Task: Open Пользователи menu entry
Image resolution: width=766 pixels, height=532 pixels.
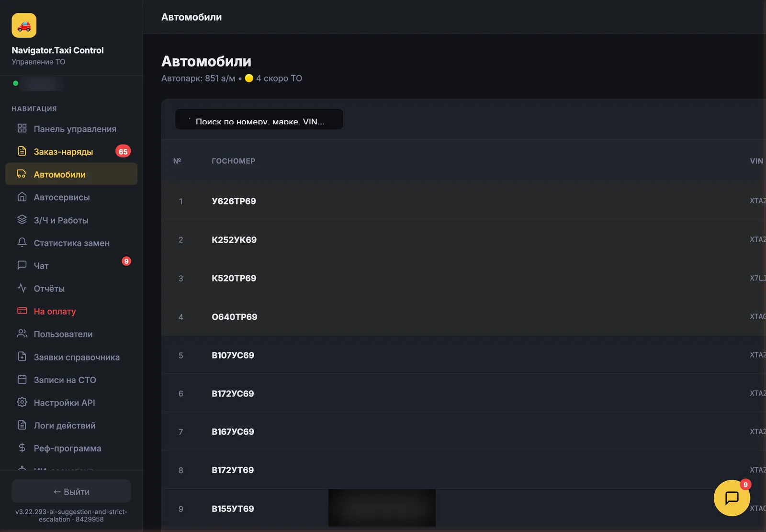Action: click(x=71, y=334)
